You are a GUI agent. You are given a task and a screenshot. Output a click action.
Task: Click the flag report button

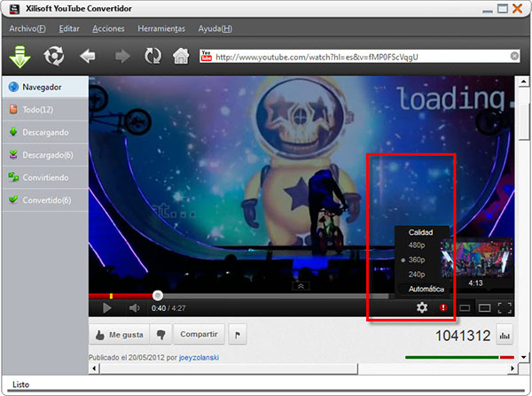(238, 335)
